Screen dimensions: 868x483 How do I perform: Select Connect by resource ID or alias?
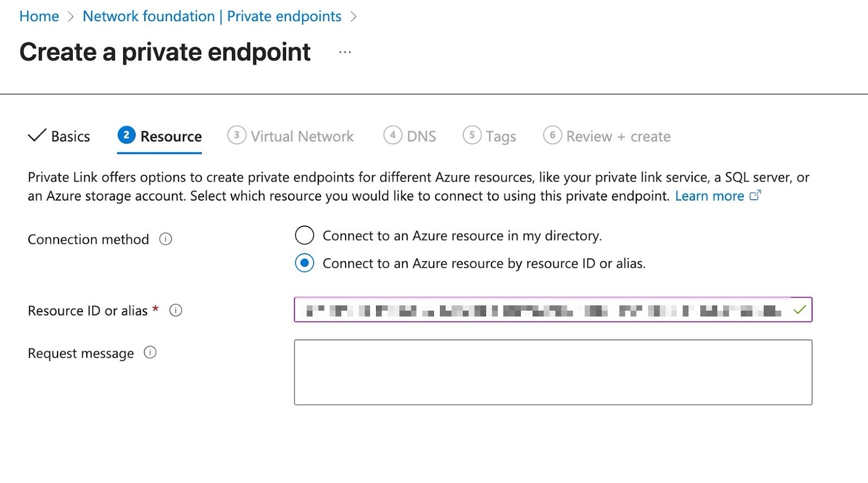304,263
